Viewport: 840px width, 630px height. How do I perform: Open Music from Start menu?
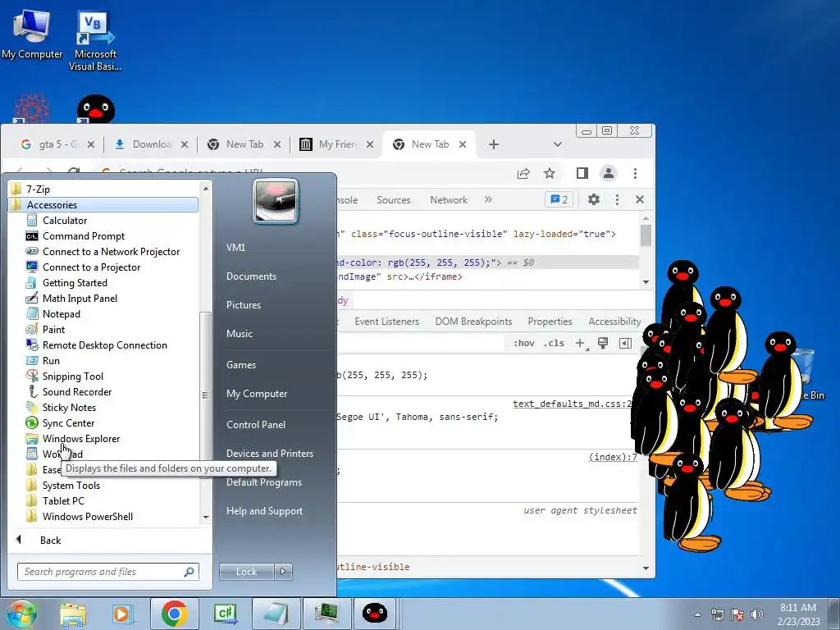point(239,333)
